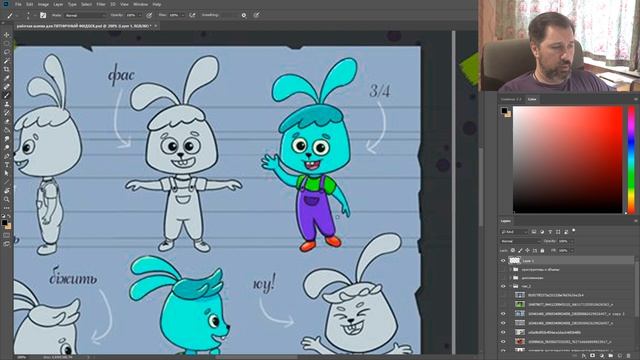Click the layer style fx icon
The width and height of the screenshot is (640, 360).
coord(584,356)
